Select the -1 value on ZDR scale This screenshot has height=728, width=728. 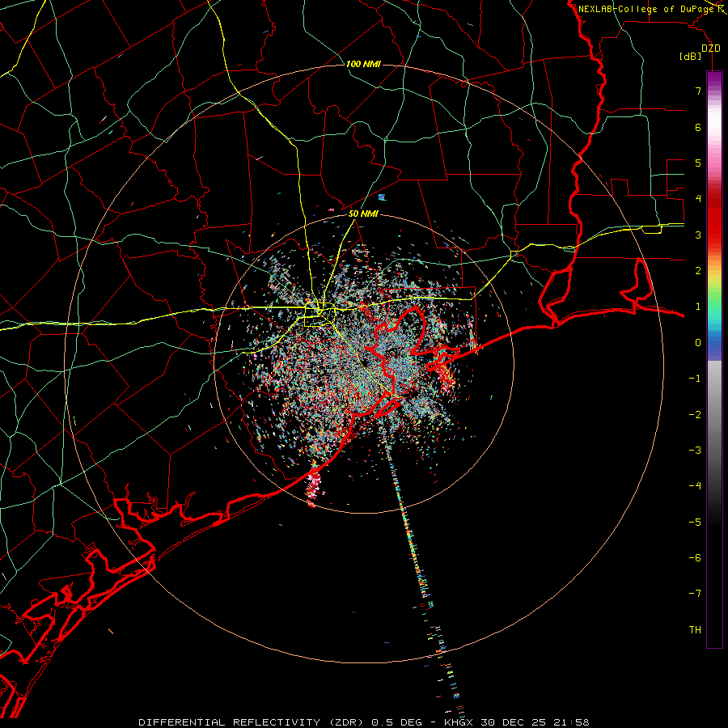pos(695,379)
